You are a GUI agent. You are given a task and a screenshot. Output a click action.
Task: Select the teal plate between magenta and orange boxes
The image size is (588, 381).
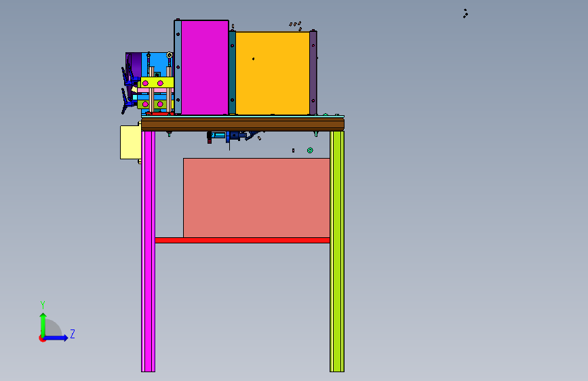pyautogui.click(x=232, y=73)
